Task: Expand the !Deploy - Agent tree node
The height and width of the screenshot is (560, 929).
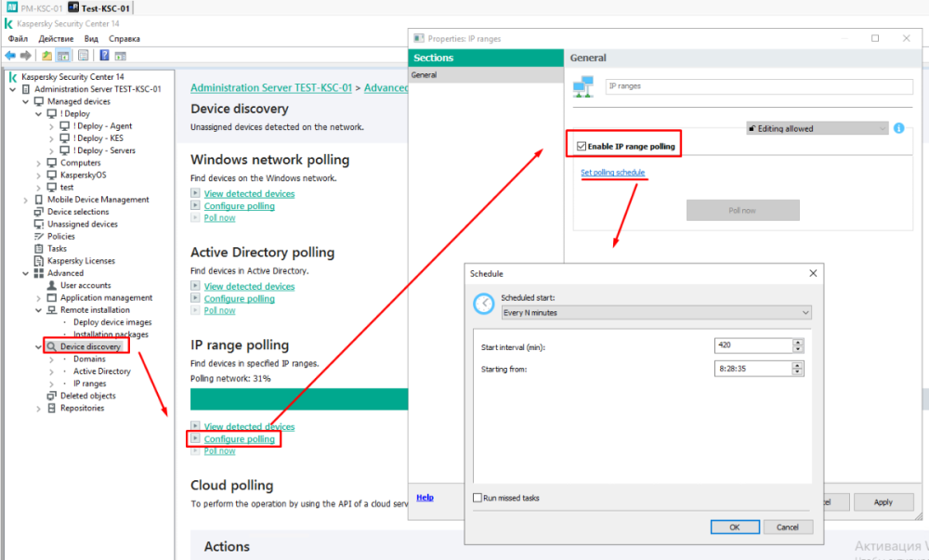Action: 51,126
